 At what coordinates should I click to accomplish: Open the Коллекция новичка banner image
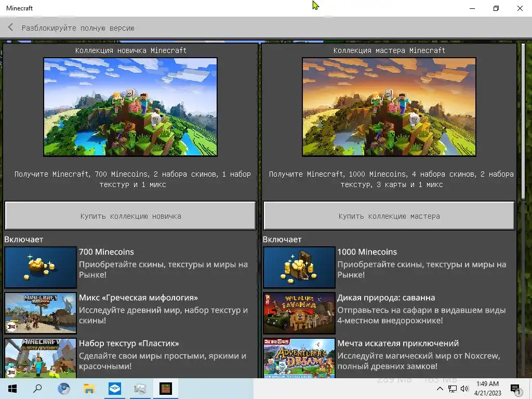click(130, 107)
